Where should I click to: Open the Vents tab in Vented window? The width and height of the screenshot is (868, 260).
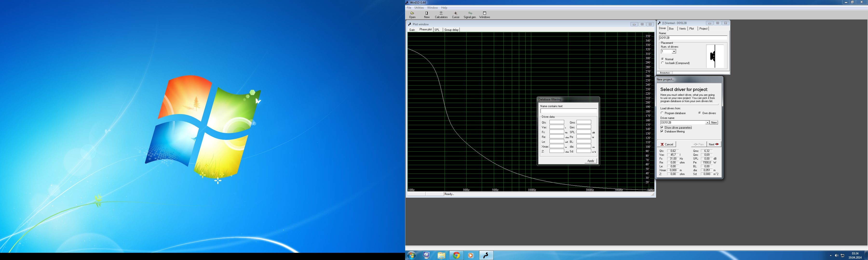tap(682, 29)
